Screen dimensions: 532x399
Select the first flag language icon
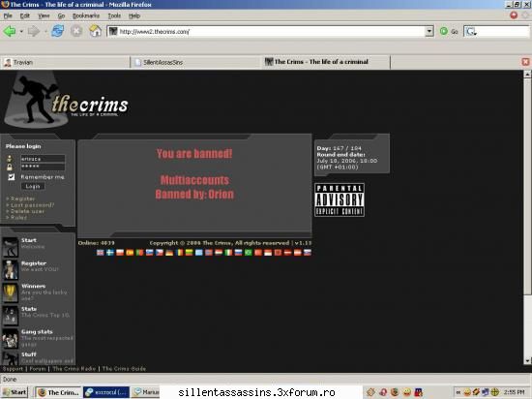(x=100, y=253)
